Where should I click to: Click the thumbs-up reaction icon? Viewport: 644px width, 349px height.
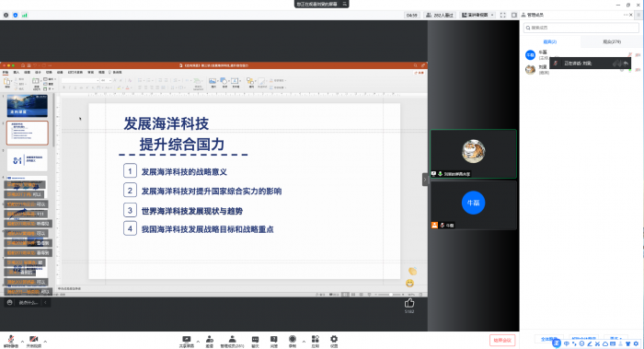(x=409, y=303)
